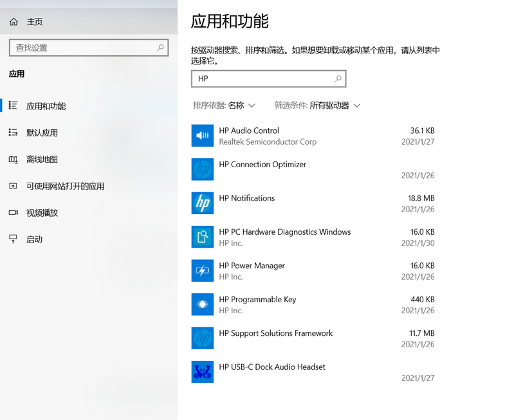This screenshot has width=514, height=420.
Task: Click the 18.8 MB size value
Action: click(421, 198)
